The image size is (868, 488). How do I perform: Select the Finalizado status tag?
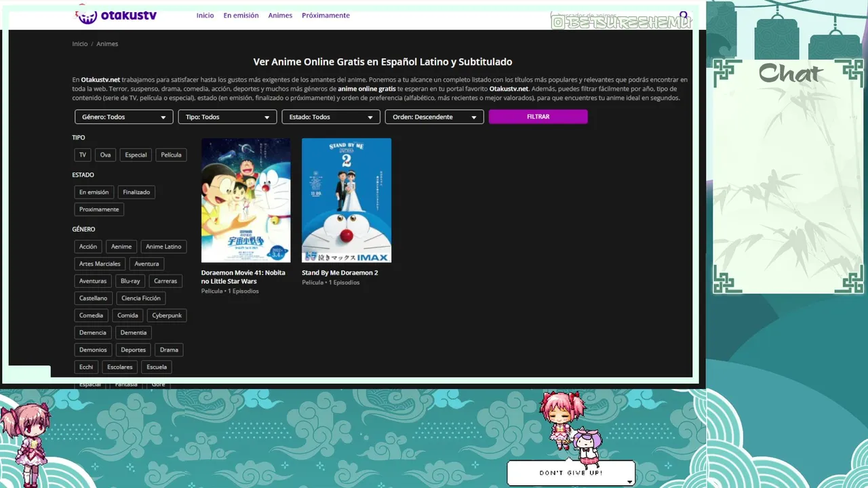click(x=136, y=192)
